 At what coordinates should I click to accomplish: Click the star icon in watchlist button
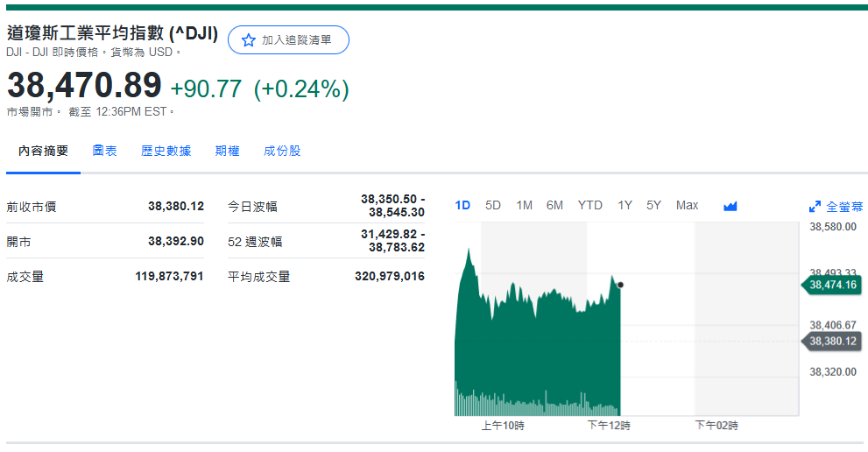(249, 40)
